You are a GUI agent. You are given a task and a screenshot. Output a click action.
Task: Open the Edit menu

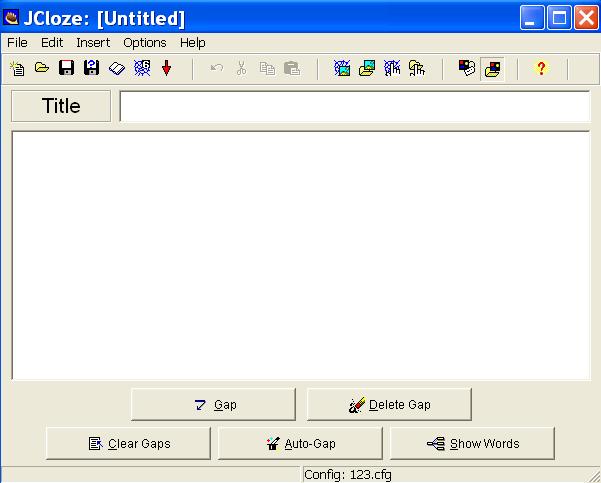(52, 43)
